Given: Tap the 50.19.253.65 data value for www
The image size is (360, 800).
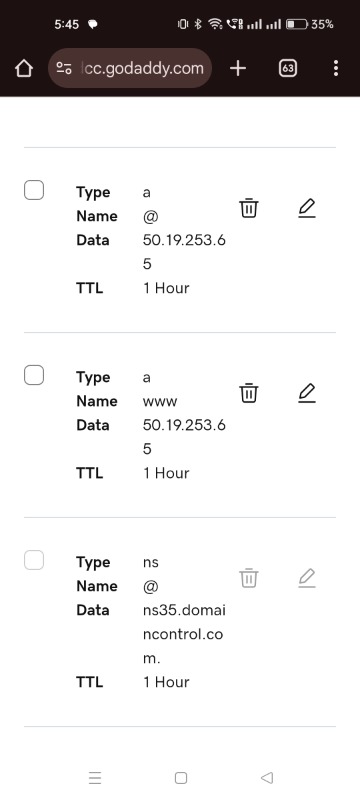Looking at the screenshot, I should [184, 437].
